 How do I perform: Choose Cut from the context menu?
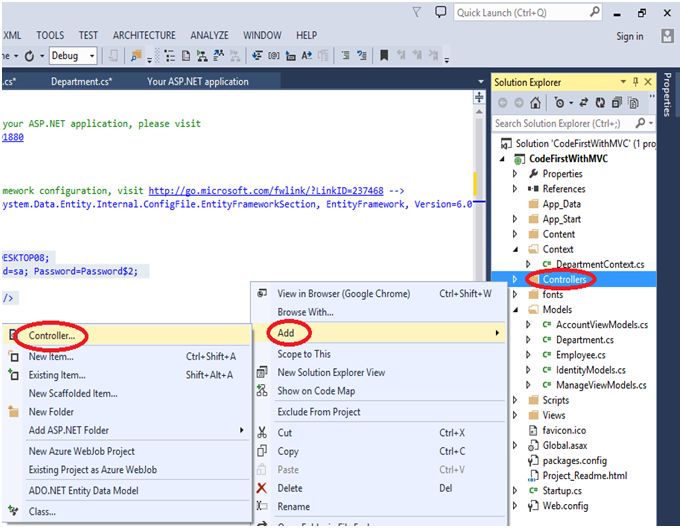pyautogui.click(x=285, y=433)
